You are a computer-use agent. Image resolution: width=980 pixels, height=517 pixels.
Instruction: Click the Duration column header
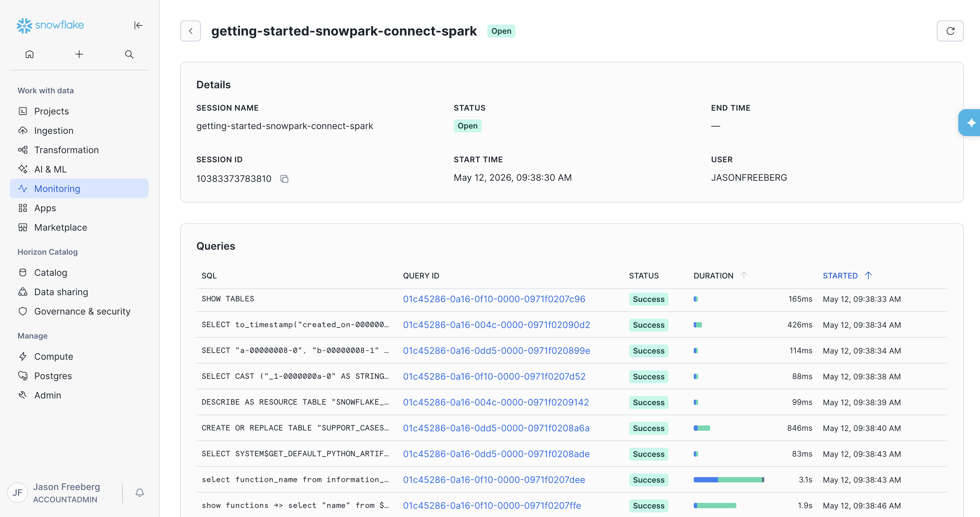click(713, 276)
